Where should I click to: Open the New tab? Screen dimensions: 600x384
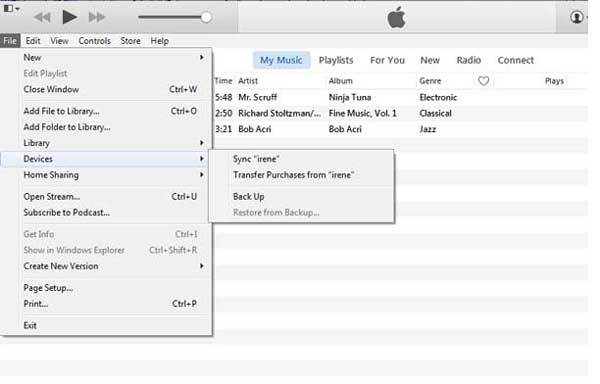coord(430,60)
